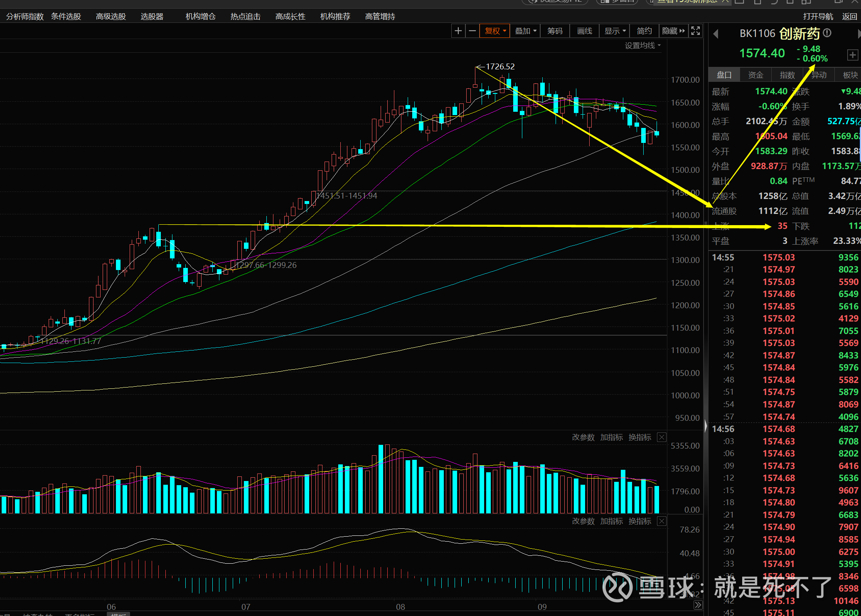861x616 pixels.
Task: Open the 复权 dropdown
Action: tap(495, 31)
